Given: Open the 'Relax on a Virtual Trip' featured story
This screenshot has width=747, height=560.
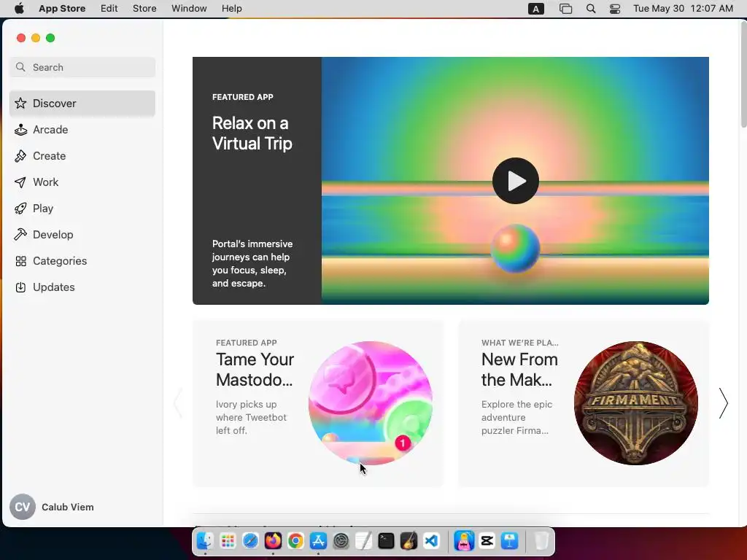Looking at the screenshot, I should (257, 181).
